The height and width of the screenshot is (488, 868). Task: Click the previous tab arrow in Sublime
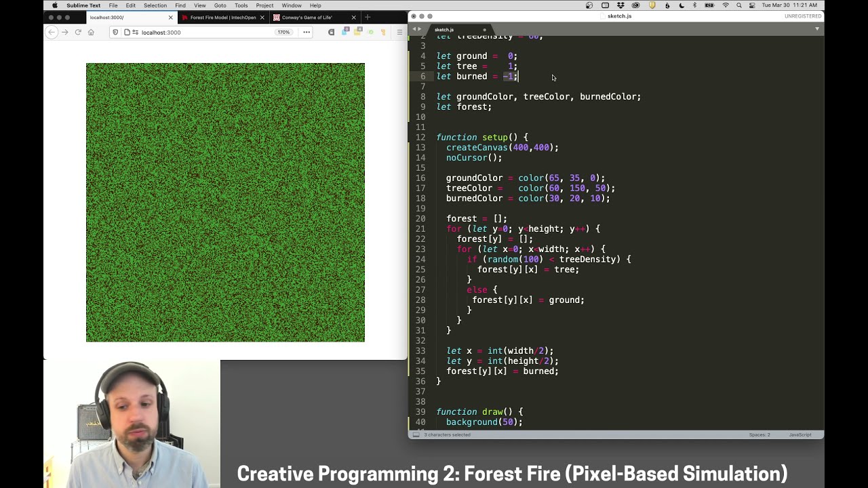[414, 29]
